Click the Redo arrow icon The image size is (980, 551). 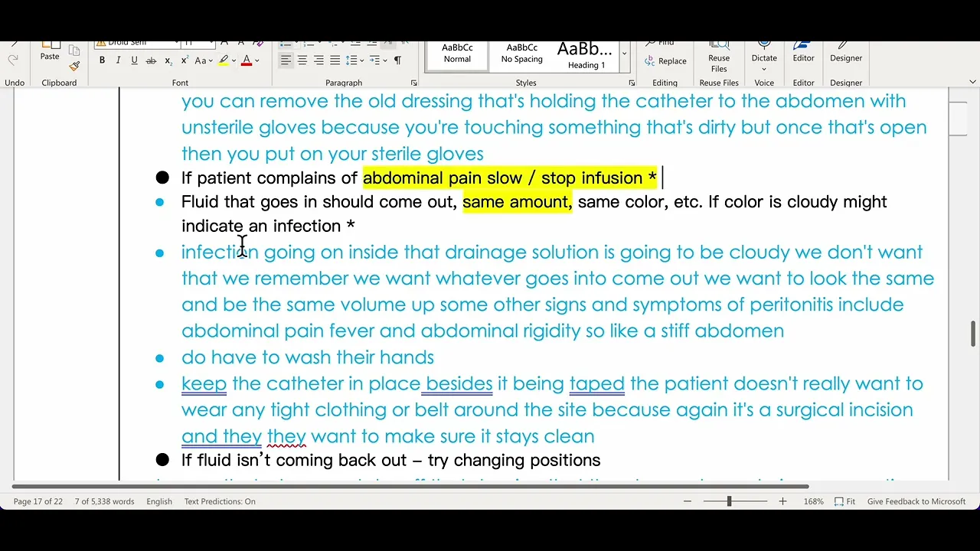pos(13,60)
